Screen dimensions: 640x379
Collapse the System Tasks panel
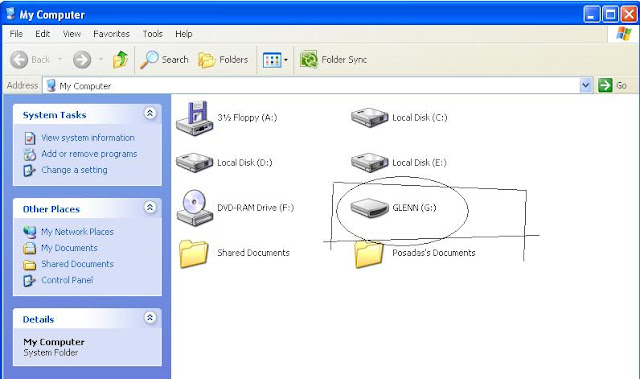click(150, 113)
